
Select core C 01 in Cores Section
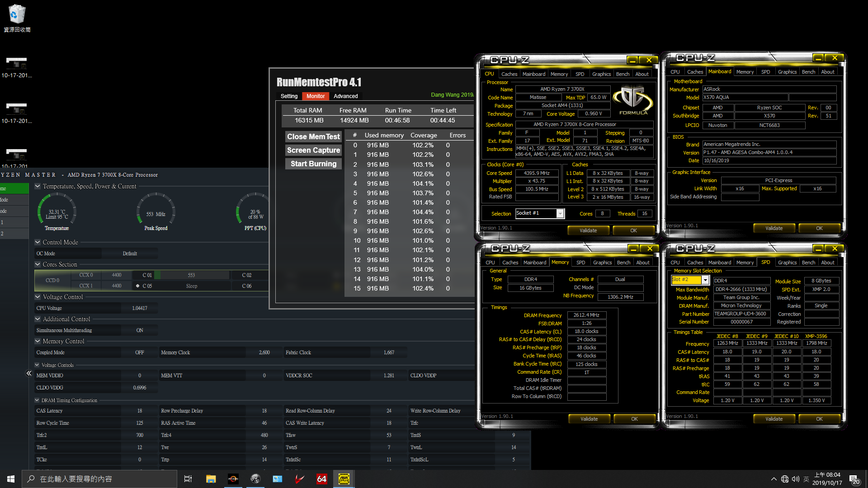(x=147, y=275)
